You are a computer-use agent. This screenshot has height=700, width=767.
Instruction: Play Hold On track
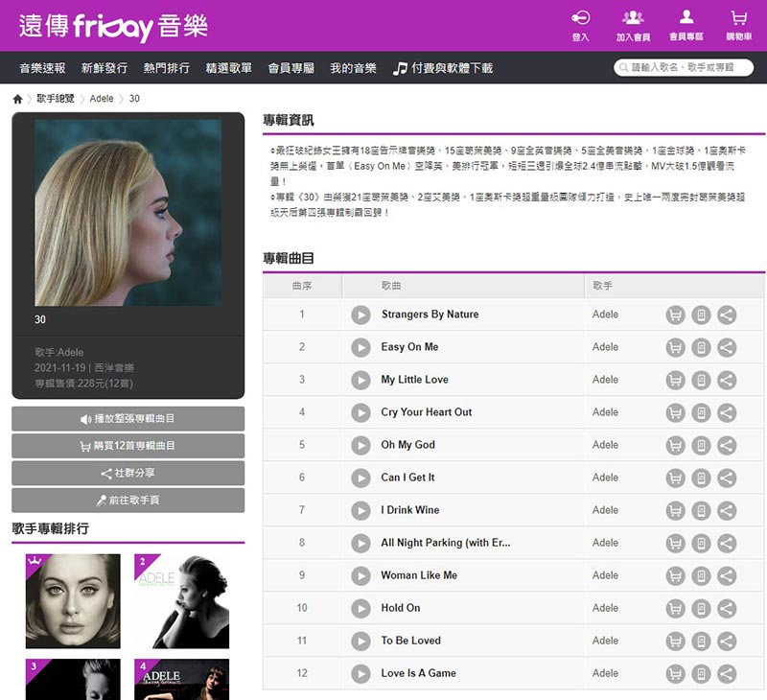(361, 609)
